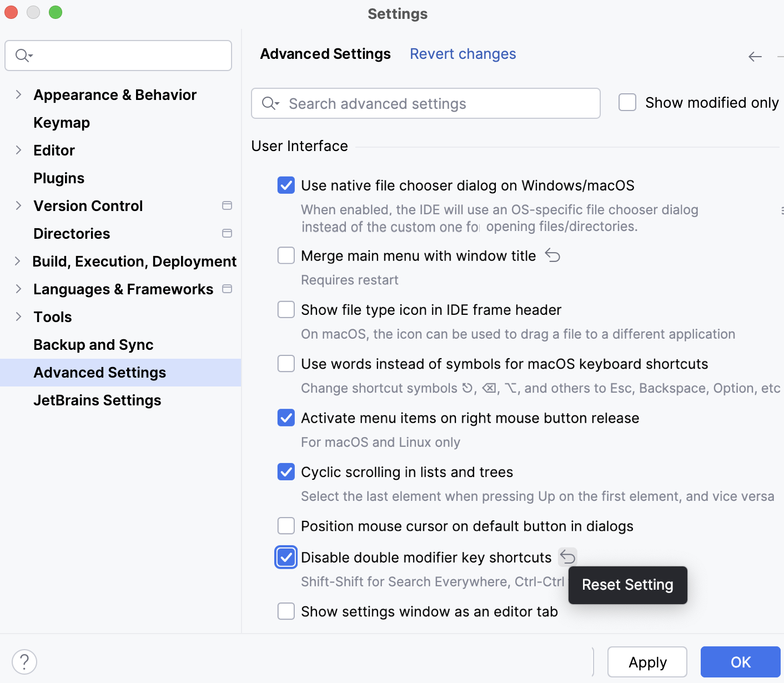Select JetBrains Settings in the sidebar

click(97, 400)
